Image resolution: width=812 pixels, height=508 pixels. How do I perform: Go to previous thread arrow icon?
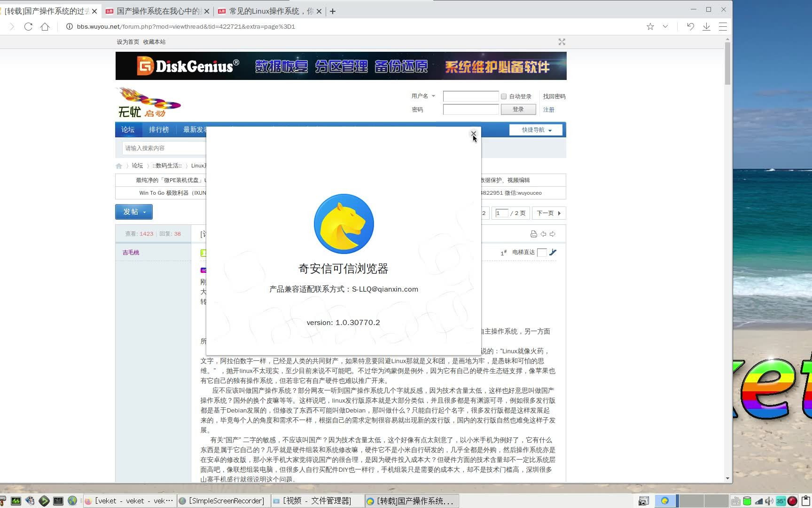(x=543, y=234)
